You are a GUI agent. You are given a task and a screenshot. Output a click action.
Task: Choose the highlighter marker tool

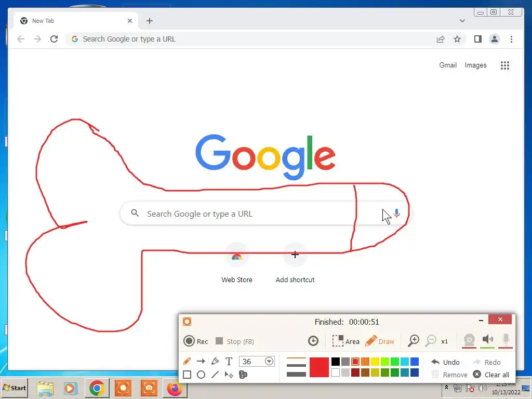click(x=215, y=362)
